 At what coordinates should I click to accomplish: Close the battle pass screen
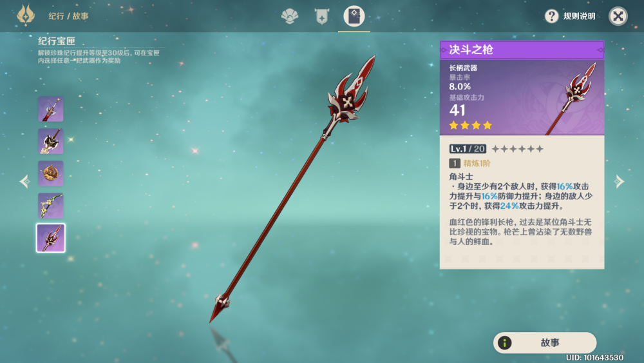pos(618,16)
